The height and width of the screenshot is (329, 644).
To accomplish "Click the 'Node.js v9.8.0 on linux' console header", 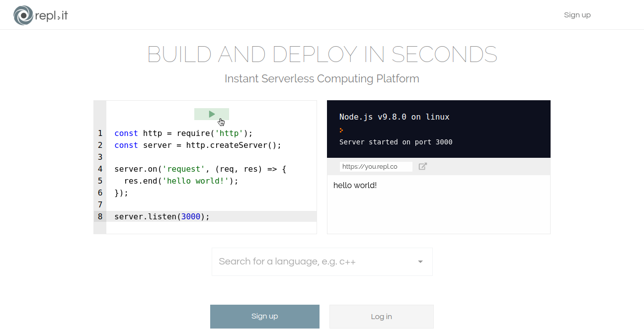I will click(394, 117).
